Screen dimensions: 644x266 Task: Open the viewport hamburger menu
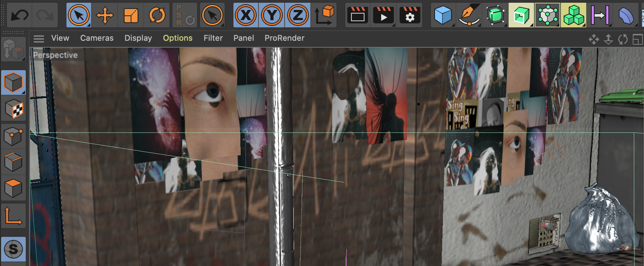click(x=39, y=38)
